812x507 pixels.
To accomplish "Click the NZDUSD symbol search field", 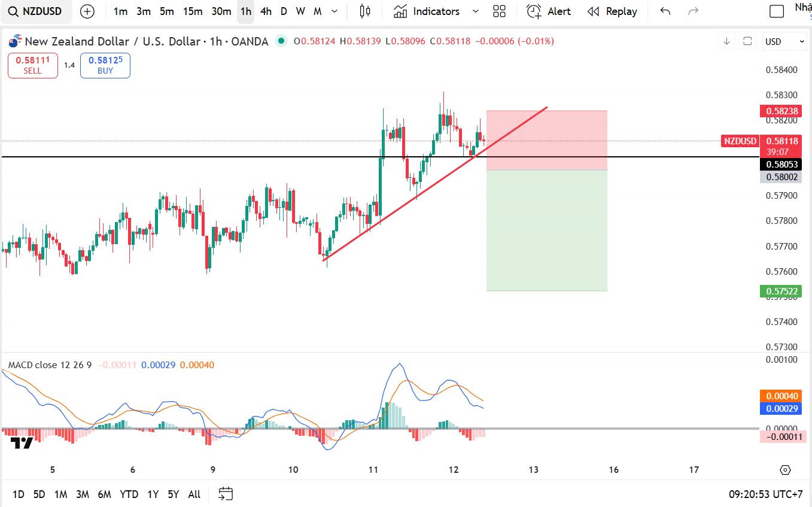I will (36, 11).
